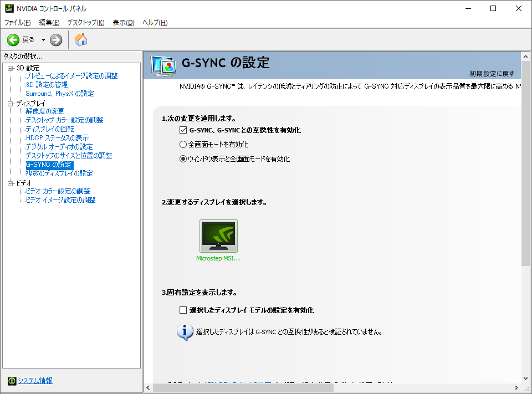Click the ディスプレイ category label
532x394 pixels.
click(31, 104)
